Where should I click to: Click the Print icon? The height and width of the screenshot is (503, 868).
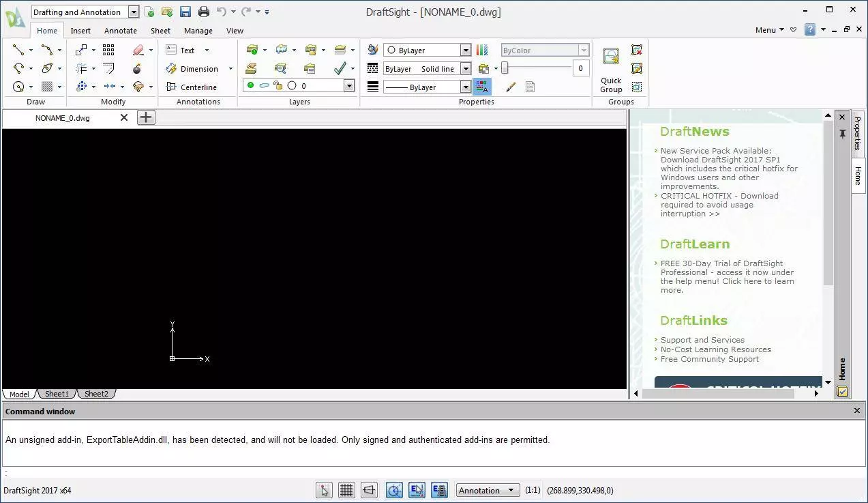click(x=203, y=12)
